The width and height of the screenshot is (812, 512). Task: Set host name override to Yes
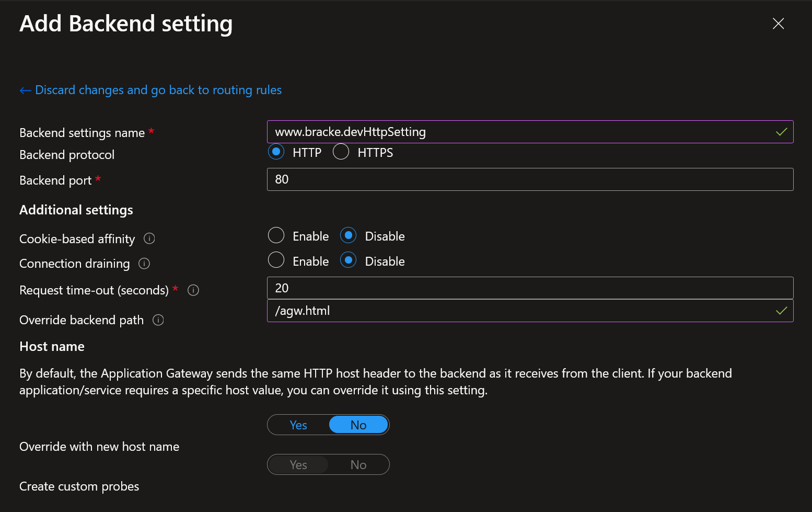[x=298, y=425]
